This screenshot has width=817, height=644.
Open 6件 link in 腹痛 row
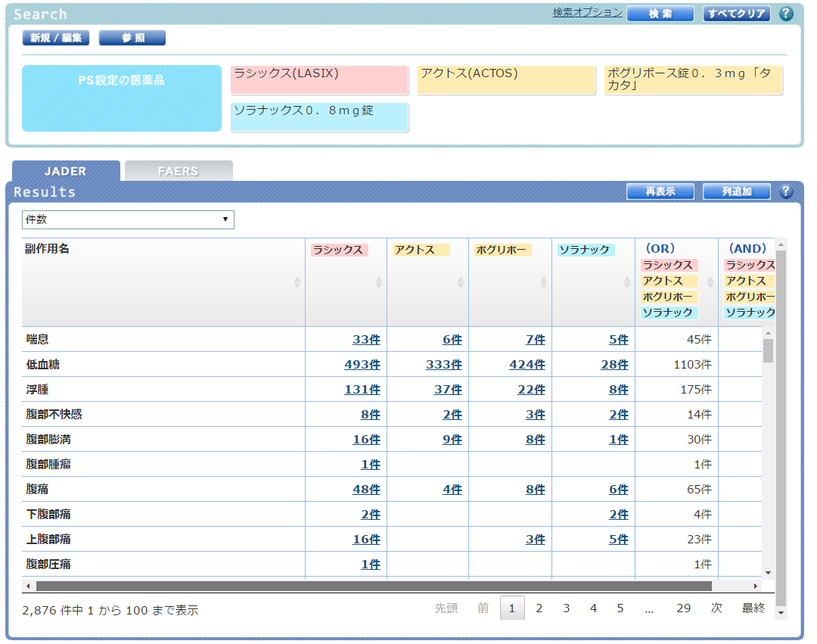pos(619,490)
